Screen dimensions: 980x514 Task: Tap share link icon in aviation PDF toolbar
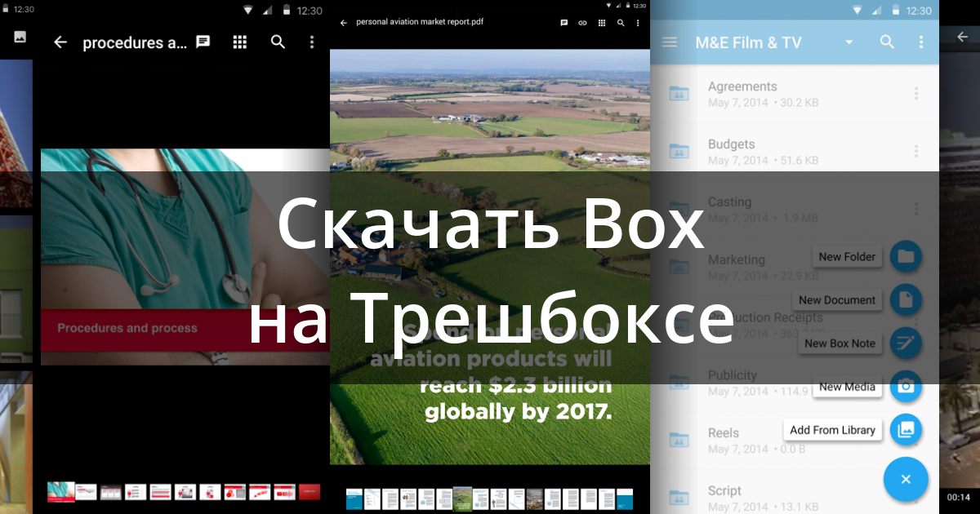(x=583, y=23)
